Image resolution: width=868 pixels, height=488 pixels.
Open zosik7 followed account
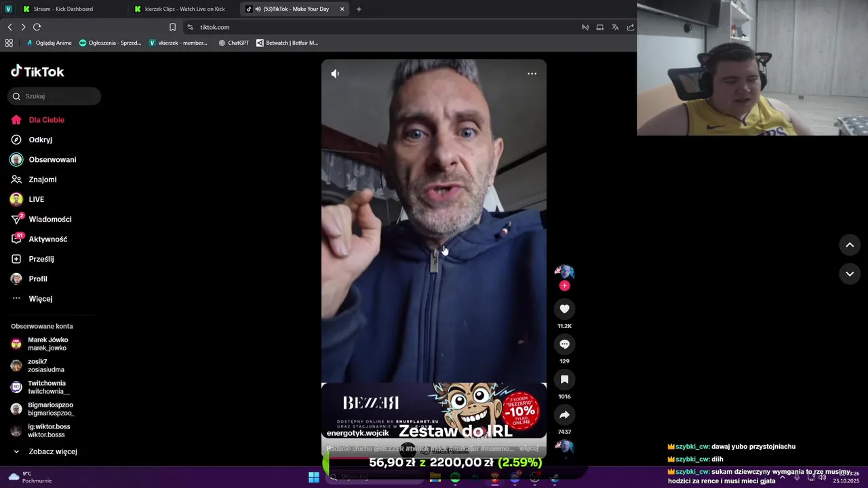[x=39, y=366]
